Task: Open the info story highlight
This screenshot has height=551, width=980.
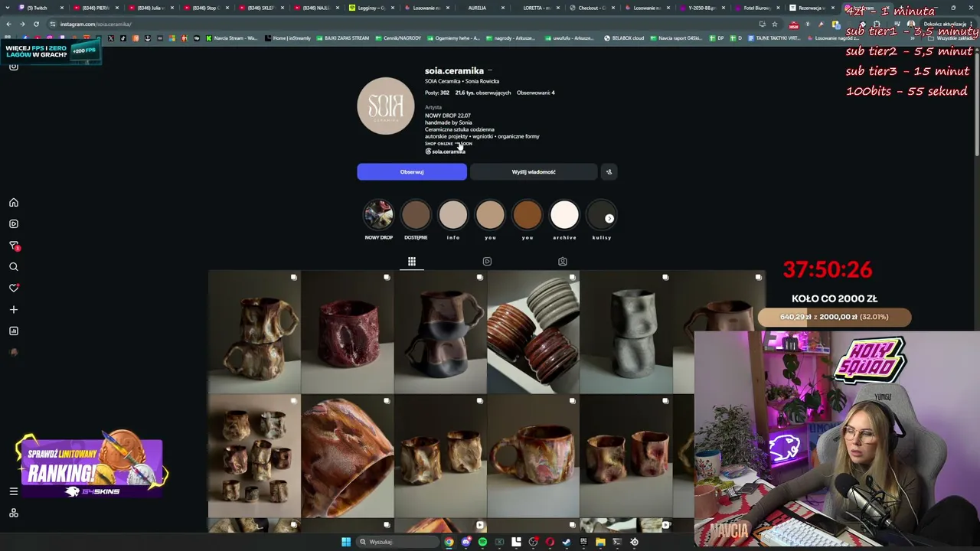Action: click(453, 215)
